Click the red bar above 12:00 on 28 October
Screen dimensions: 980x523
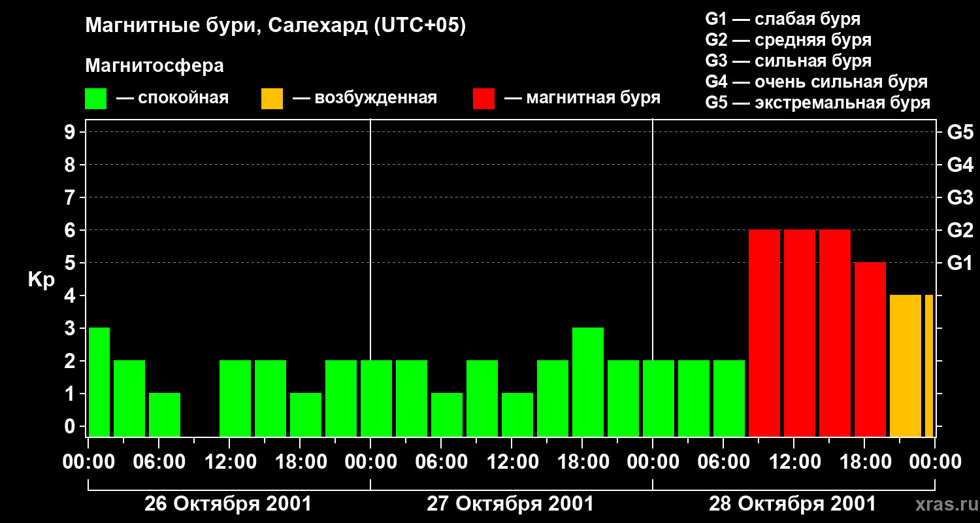(800, 333)
